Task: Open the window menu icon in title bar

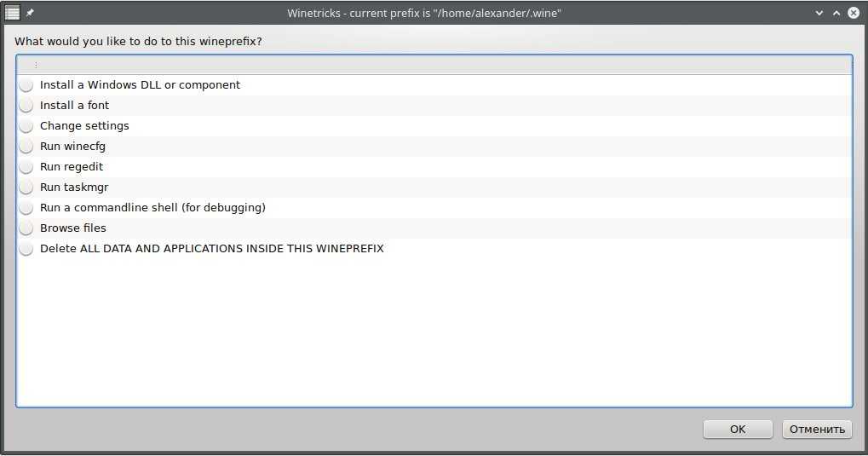Action: click(12, 13)
